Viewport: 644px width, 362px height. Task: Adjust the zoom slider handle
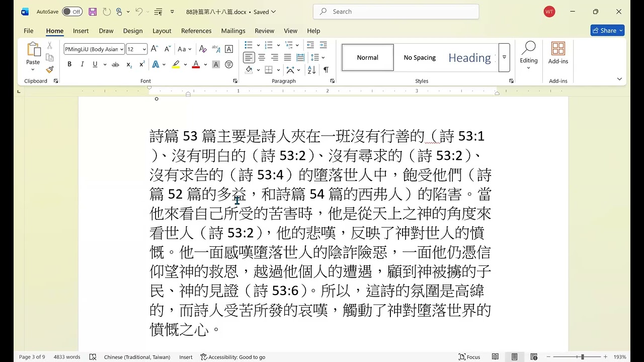point(582,357)
